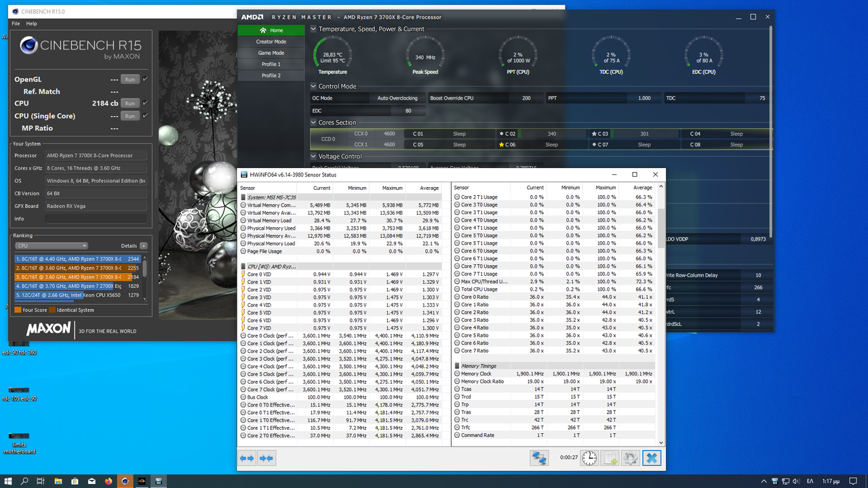868x488 pixels.
Task: Open Firefox from the taskbar
Action: point(108,481)
